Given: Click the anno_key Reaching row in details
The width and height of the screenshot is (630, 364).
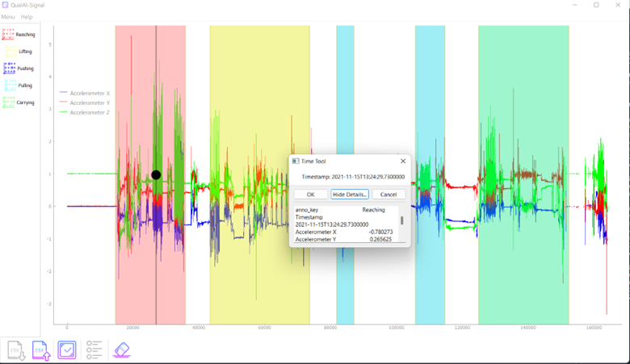Looking at the screenshot, I should [340, 210].
